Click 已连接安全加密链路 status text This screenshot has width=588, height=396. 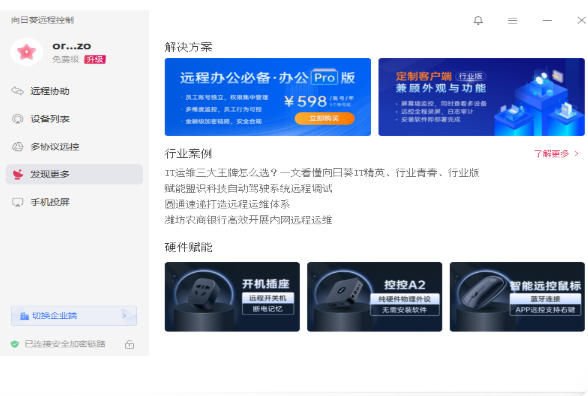[65, 344]
